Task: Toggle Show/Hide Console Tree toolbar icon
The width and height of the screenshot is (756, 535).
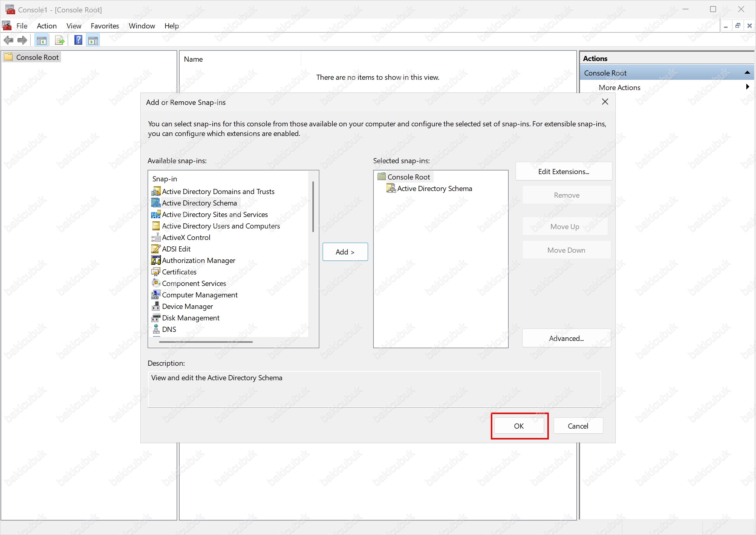Action: (x=41, y=41)
